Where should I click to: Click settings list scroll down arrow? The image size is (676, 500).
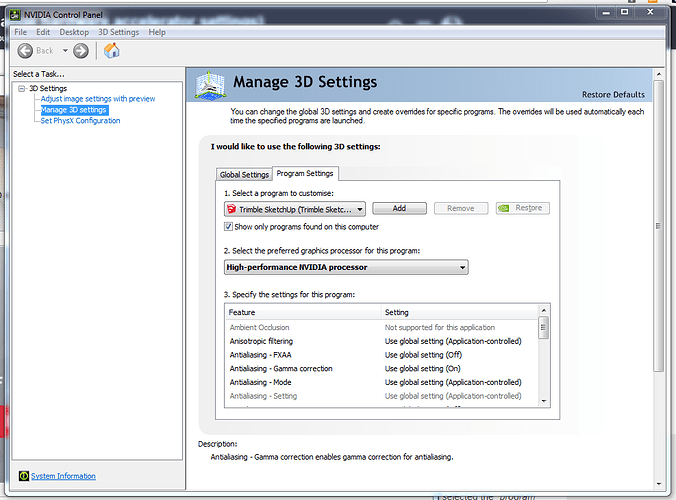pos(544,401)
